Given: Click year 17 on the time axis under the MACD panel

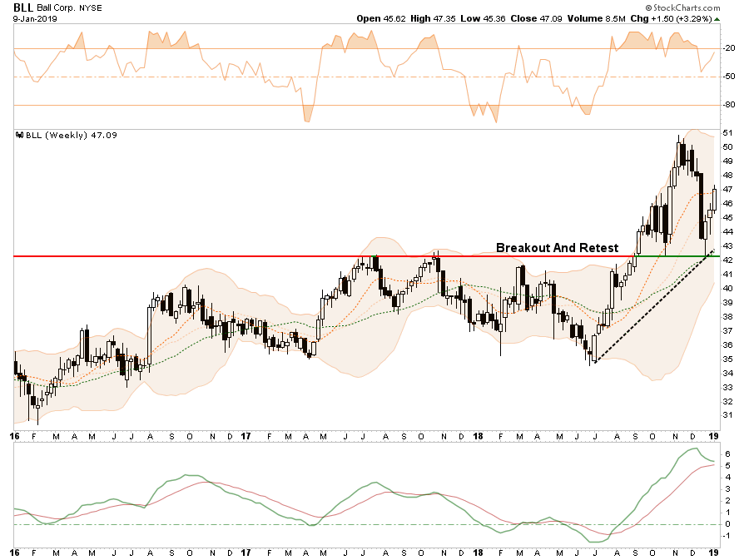Looking at the screenshot, I should click(x=246, y=553).
